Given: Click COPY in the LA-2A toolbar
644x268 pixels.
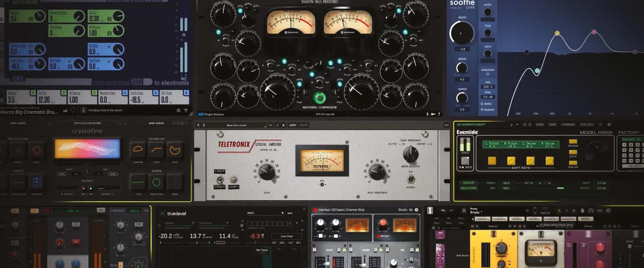Looking at the screenshot, I should [x=293, y=125].
